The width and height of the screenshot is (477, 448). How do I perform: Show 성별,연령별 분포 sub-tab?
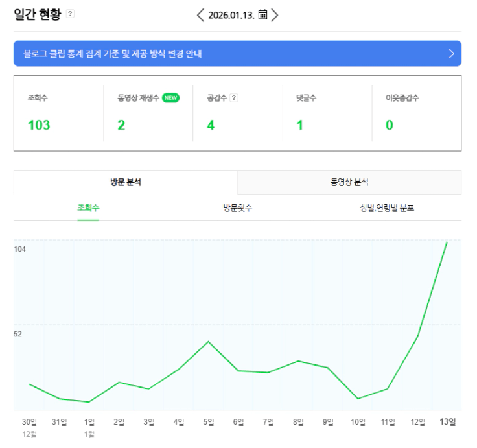387,208
